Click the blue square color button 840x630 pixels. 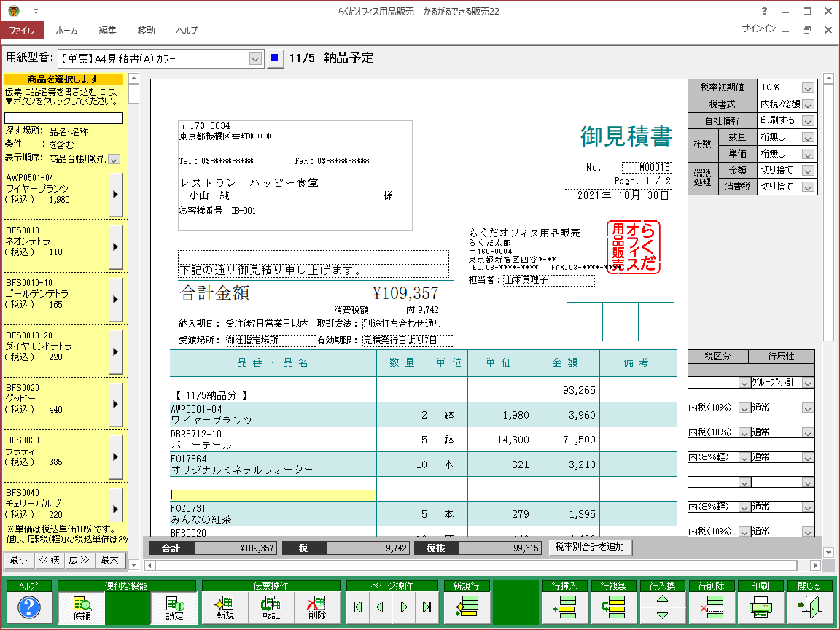click(x=275, y=58)
